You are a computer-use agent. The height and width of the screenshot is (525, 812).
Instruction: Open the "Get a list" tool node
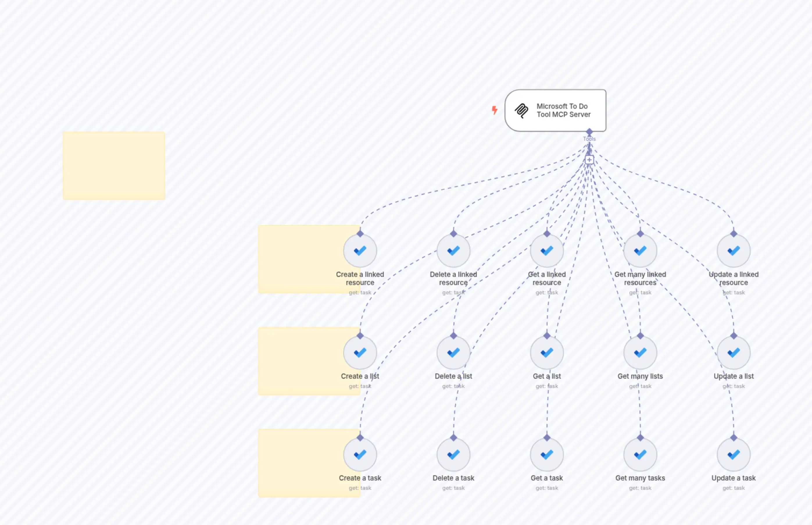click(x=547, y=353)
